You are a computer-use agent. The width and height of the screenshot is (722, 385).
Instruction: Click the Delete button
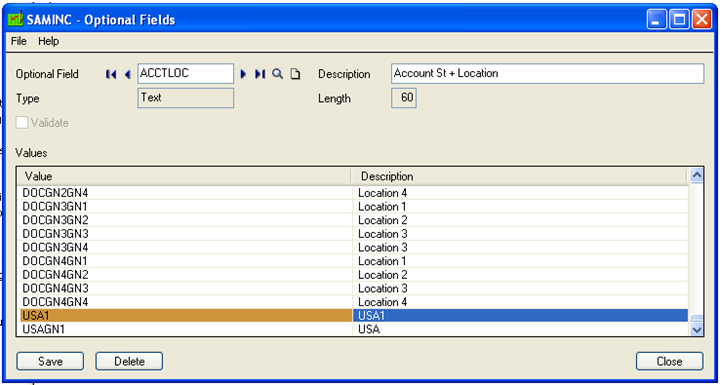129,362
